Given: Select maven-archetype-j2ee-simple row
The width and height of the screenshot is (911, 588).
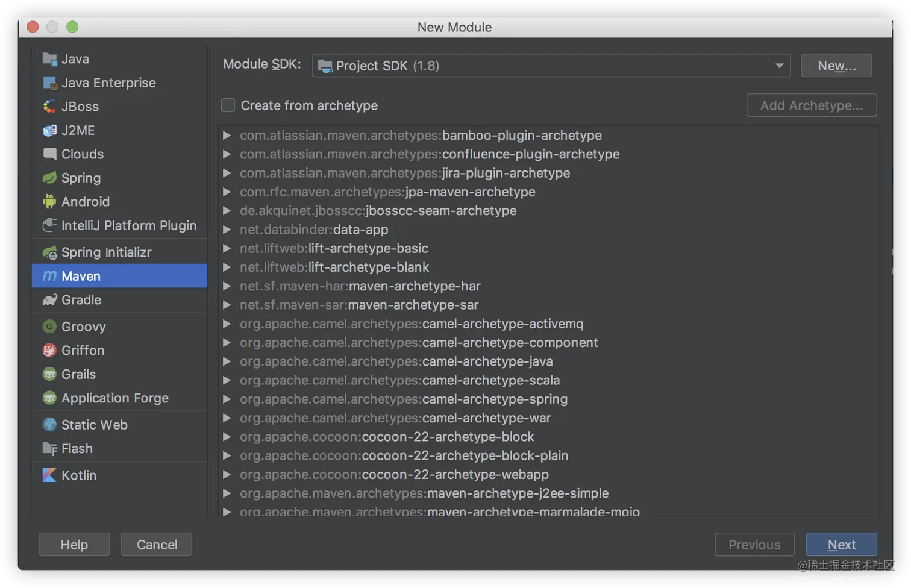Looking at the screenshot, I should point(549,493).
